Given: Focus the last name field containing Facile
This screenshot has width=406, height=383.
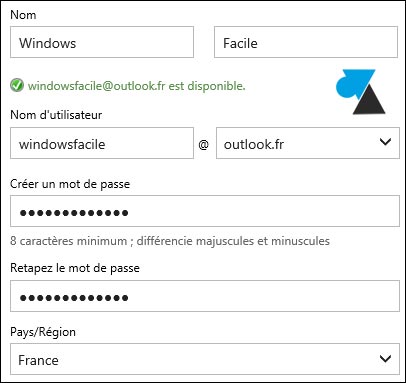Looking at the screenshot, I should coord(306,42).
